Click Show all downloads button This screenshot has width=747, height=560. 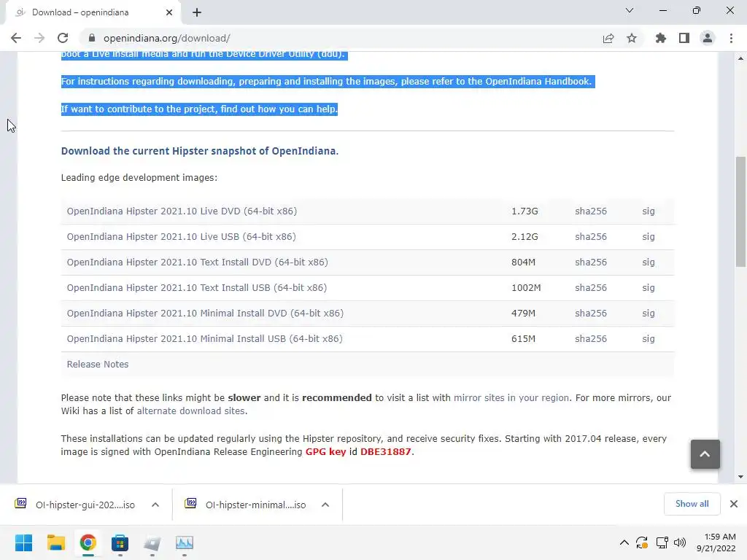coord(692,504)
